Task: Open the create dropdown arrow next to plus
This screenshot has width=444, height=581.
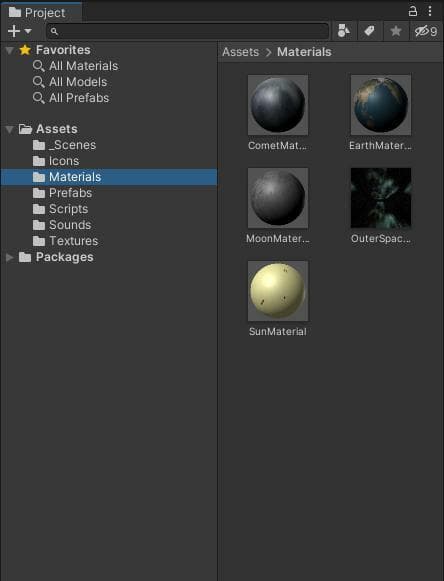Action: coord(28,31)
